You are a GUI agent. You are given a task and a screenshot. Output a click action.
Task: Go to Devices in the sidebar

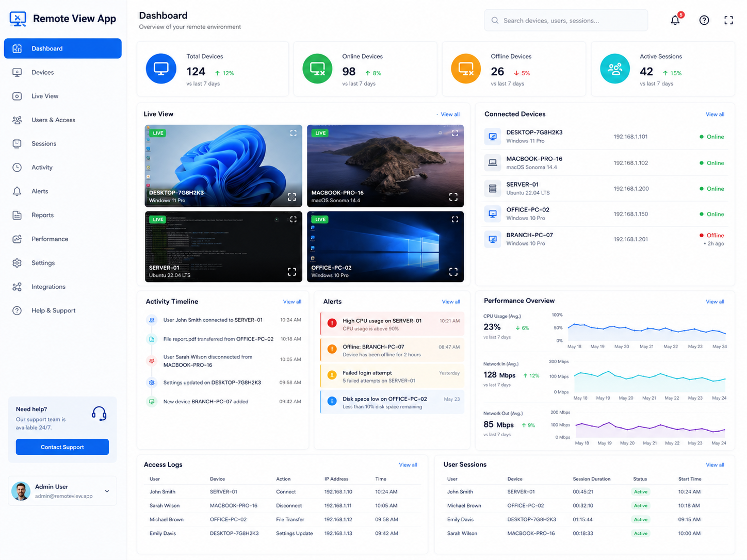pyautogui.click(x=63, y=72)
